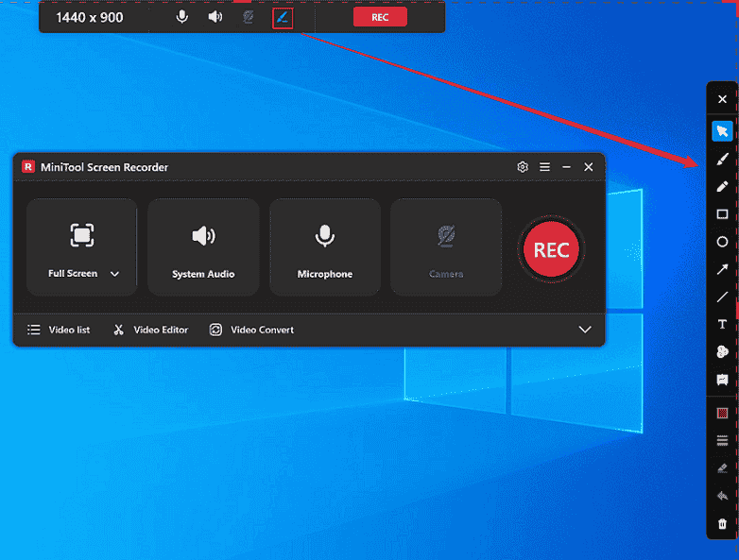Screen dimensions: 739x560
Task: Click the 1440 x 900 resolution label
Action: pyautogui.click(x=90, y=17)
